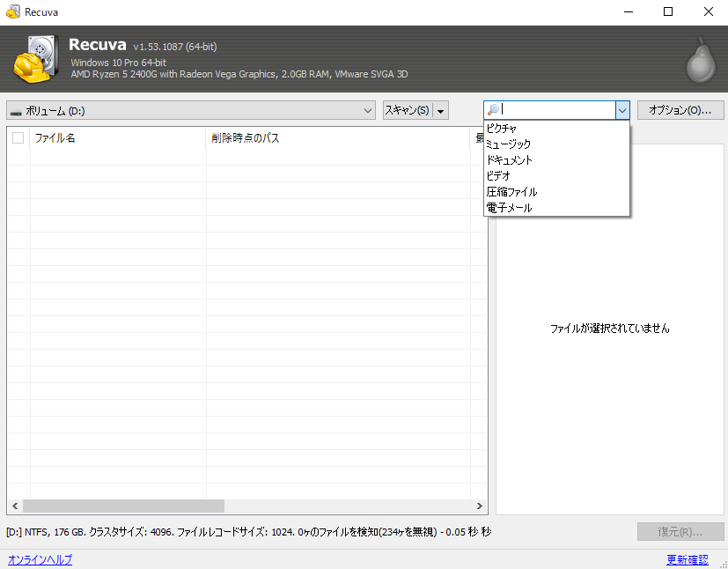728x569 pixels.
Task: Sort by the 削除時点のパス column header
Action: [x=338, y=138]
